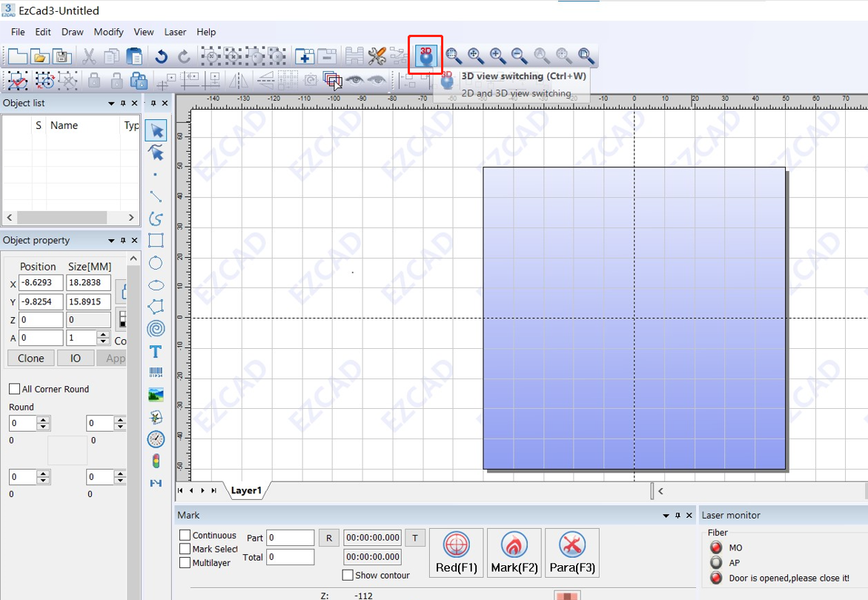The height and width of the screenshot is (600, 868).
Task: Select the Bitmap image tool
Action: pos(156,395)
